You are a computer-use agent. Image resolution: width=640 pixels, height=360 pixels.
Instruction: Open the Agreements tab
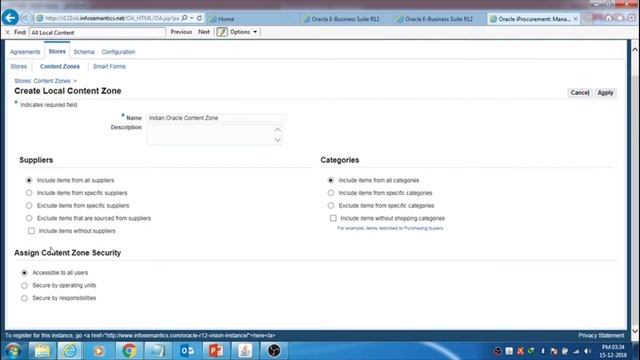[25, 52]
